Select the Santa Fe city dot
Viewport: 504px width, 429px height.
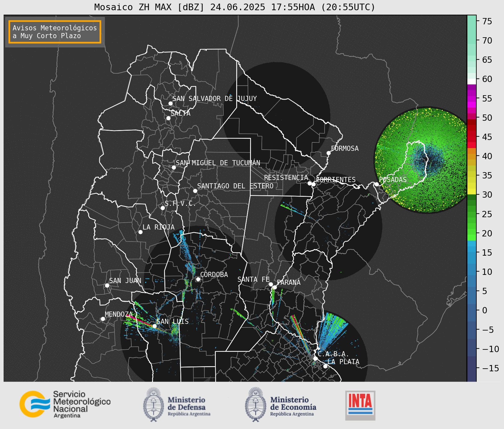click(x=271, y=284)
